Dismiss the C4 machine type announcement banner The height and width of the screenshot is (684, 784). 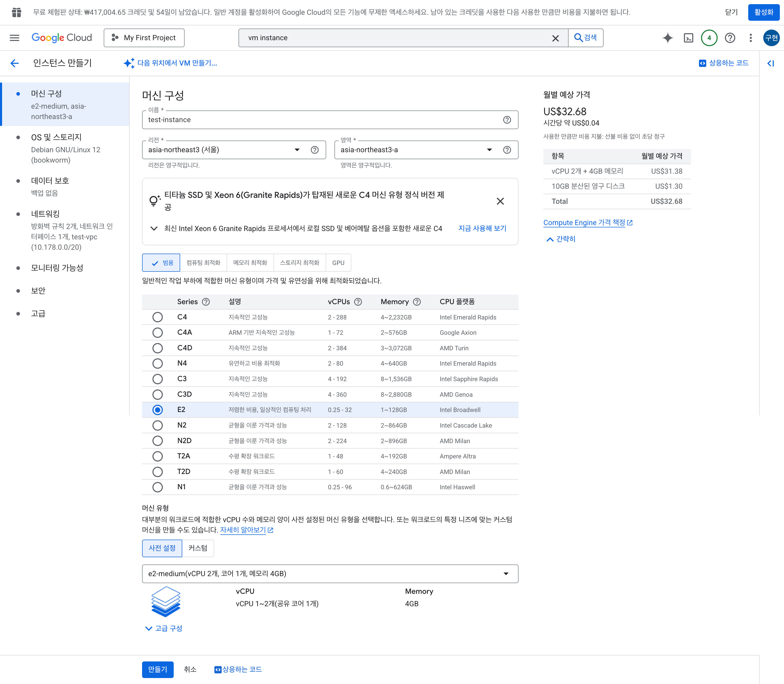pyautogui.click(x=500, y=201)
